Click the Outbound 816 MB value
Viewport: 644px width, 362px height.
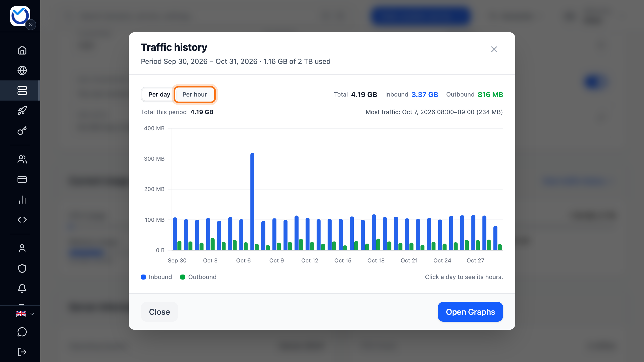pyautogui.click(x=490, y=95)
